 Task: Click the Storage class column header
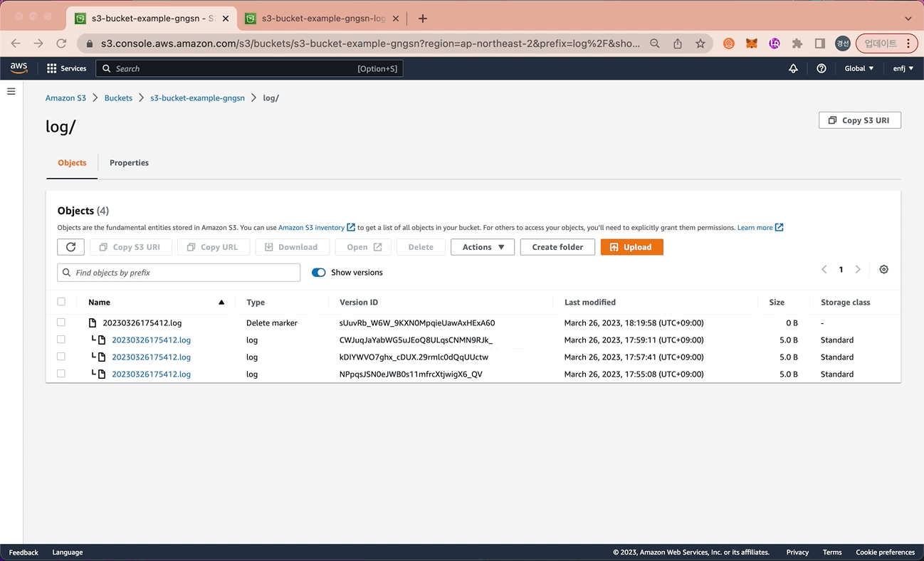point(845,303)
